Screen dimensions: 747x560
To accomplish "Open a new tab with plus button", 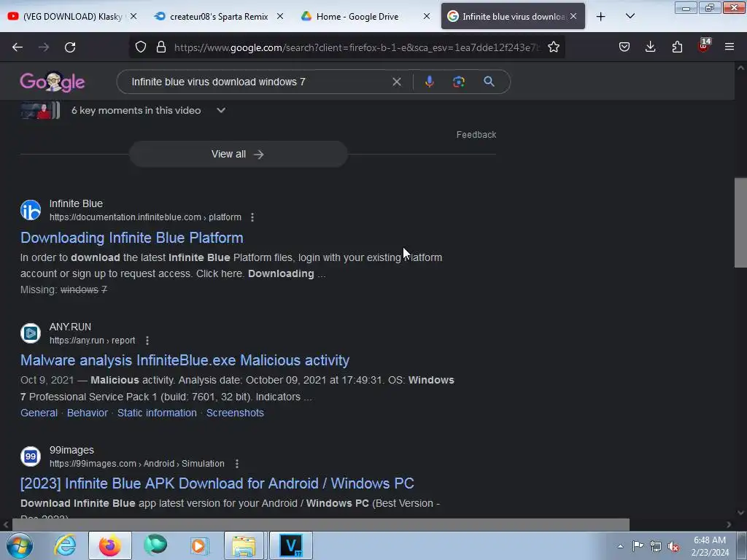I will coord(601,17).
